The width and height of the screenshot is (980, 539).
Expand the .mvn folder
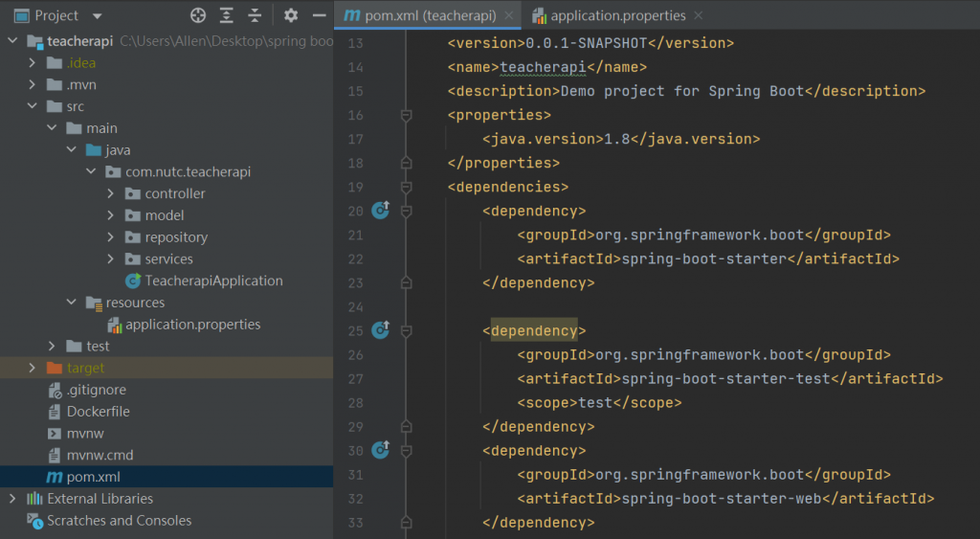click(32, 84)
